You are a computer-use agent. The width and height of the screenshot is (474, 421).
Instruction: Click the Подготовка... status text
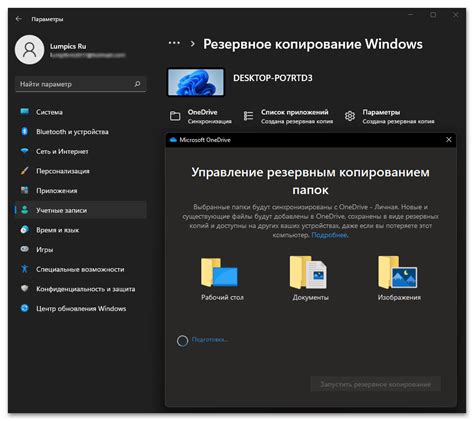point(210,340)
